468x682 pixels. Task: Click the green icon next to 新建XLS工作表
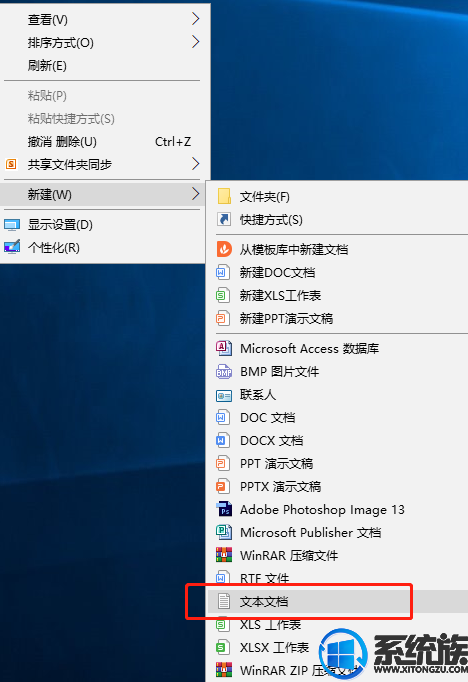[x=222, y=295]
